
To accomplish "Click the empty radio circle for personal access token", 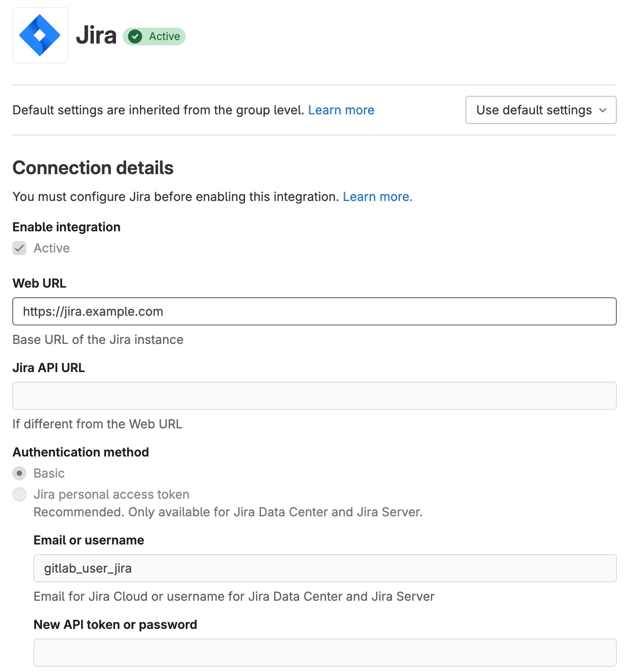I will [x=19, y=494].
